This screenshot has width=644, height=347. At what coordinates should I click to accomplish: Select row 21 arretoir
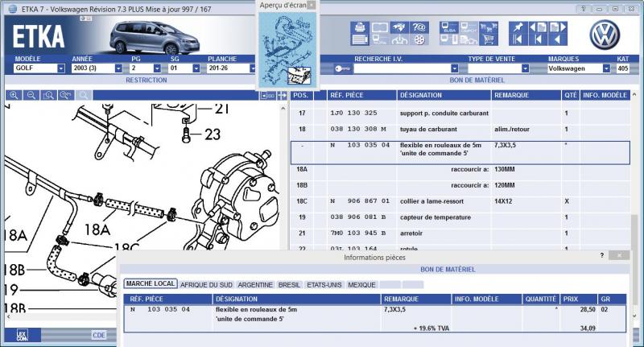460,233
